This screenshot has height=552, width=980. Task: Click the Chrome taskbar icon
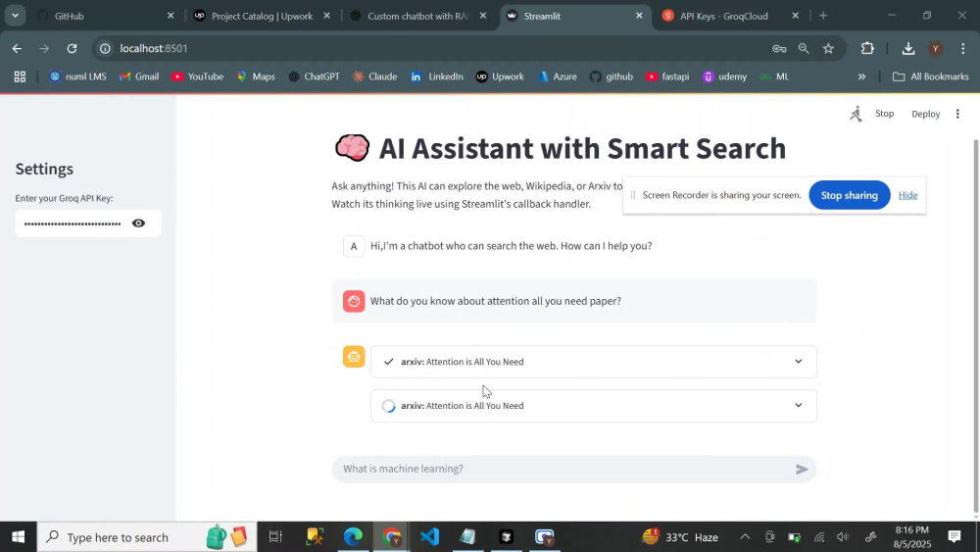coord(392,537)
